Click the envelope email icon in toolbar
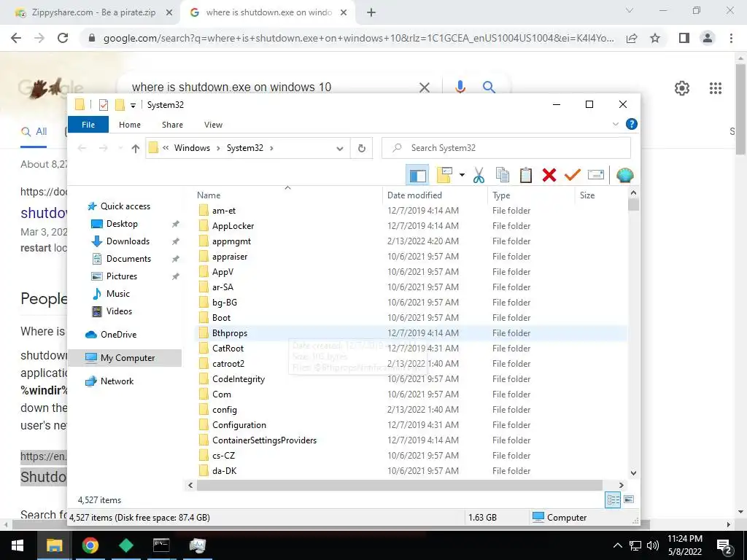Image resolution: width=747 pixels, height=560 pixels. coord(595,175)
